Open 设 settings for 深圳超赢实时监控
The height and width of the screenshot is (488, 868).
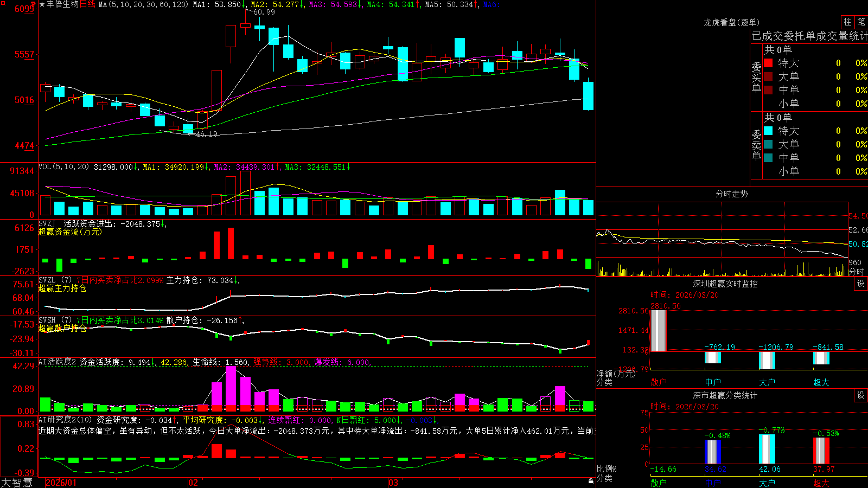click(x=861, y=284)
